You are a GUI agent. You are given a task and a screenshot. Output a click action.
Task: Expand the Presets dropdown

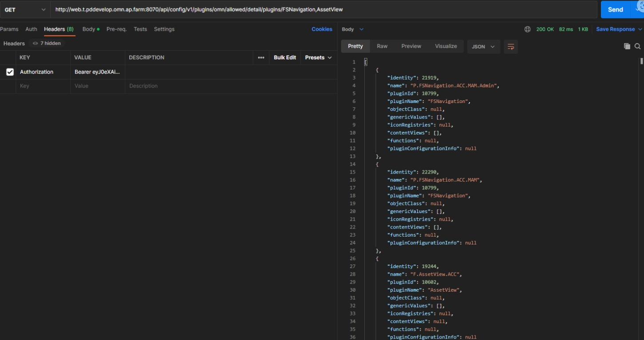point(318,58)
